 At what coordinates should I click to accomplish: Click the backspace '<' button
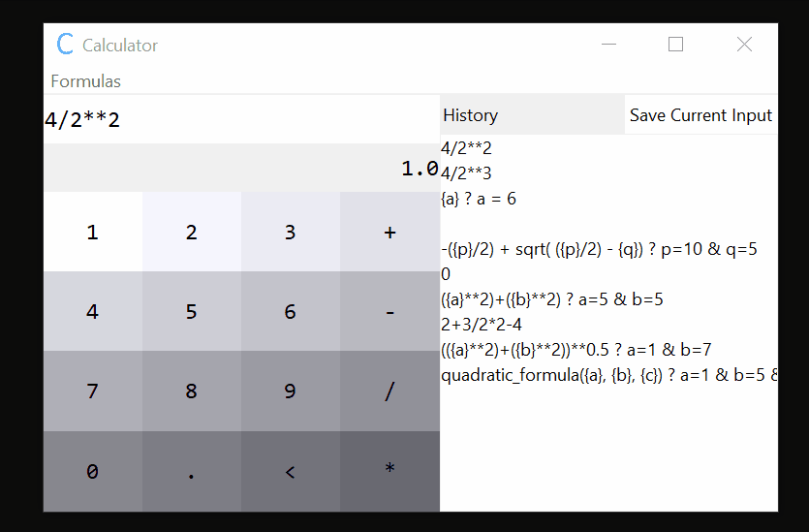[x=291, y=471]
